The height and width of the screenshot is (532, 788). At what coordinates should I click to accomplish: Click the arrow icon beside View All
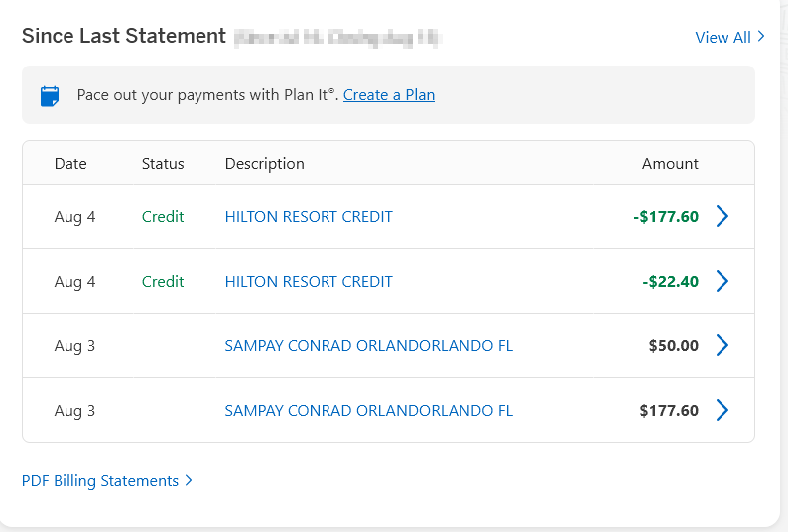point(761,36)
